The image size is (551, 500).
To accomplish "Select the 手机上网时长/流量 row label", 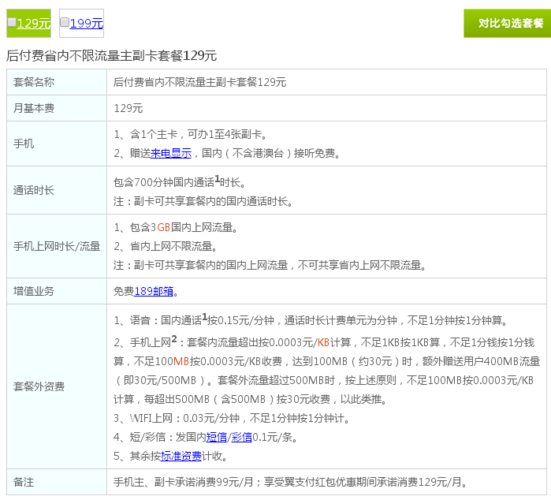I will [57, 246].
